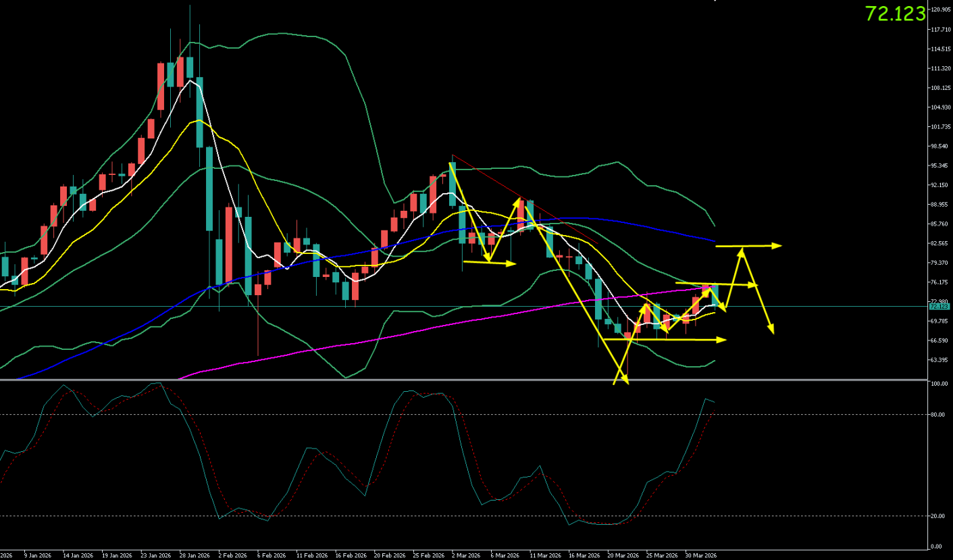Viewport: 953px width, 560px height.
Task: Select the 2 Mar 2026 date label
Action: [467, 555]
